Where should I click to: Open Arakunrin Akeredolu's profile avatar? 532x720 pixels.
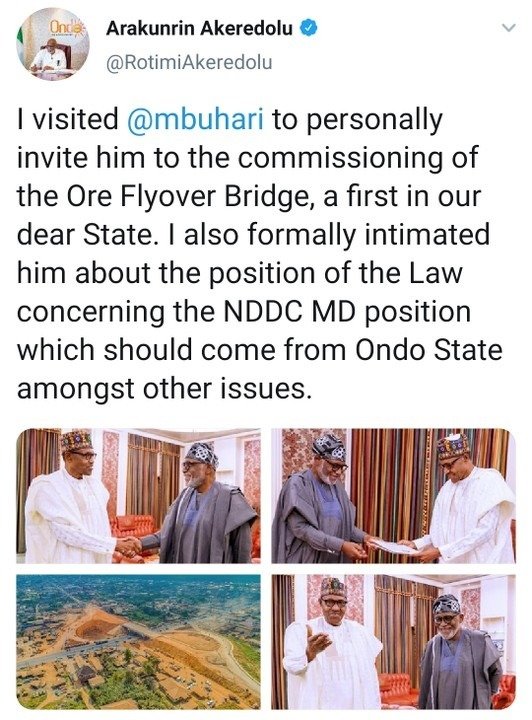pos(53,46)
